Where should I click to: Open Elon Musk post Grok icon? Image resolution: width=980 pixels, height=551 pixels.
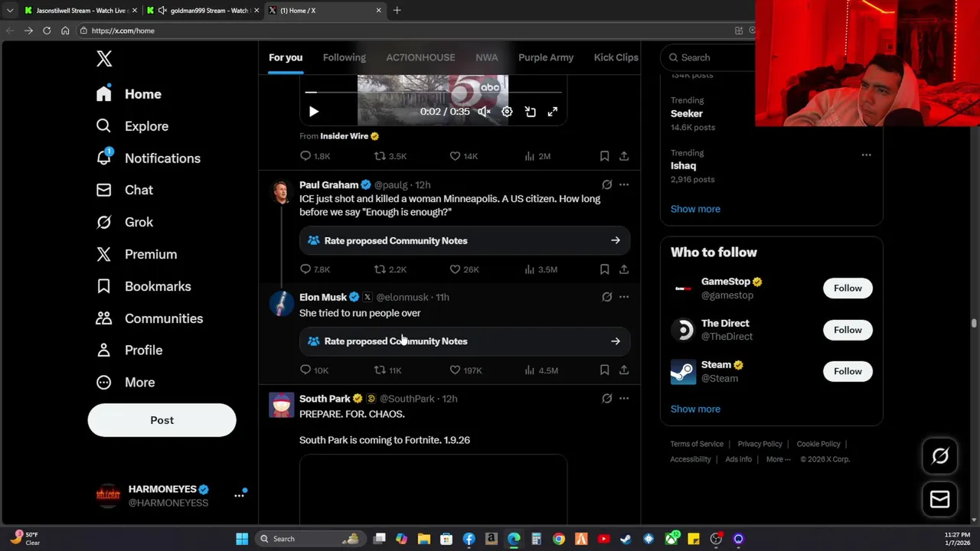606,297
